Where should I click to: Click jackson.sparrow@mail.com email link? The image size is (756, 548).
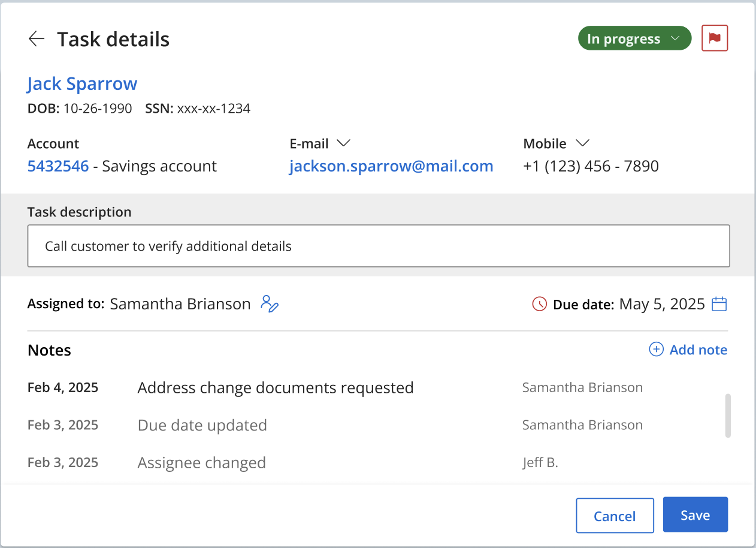[391, 166]
